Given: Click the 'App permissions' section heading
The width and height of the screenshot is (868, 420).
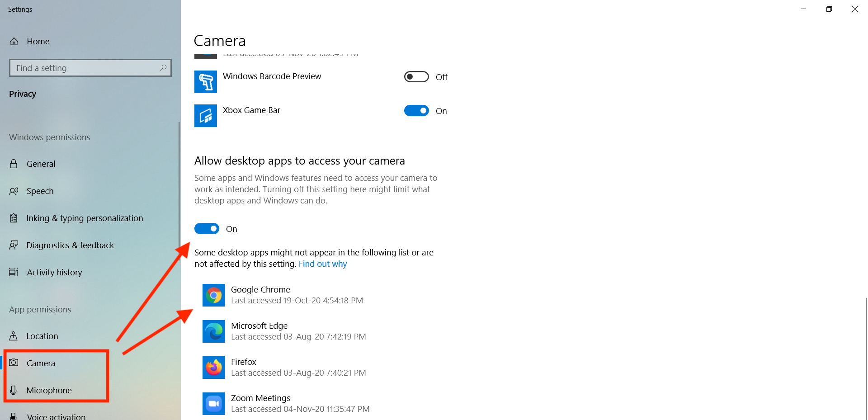Looking at the screenshot, I should (40, 310).
